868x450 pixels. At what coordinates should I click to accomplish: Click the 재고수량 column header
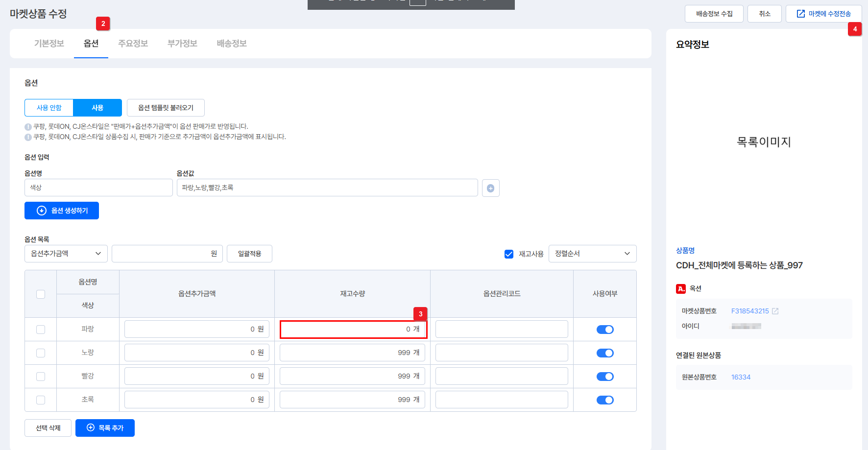pyautogui.click(x=353, y=294)
